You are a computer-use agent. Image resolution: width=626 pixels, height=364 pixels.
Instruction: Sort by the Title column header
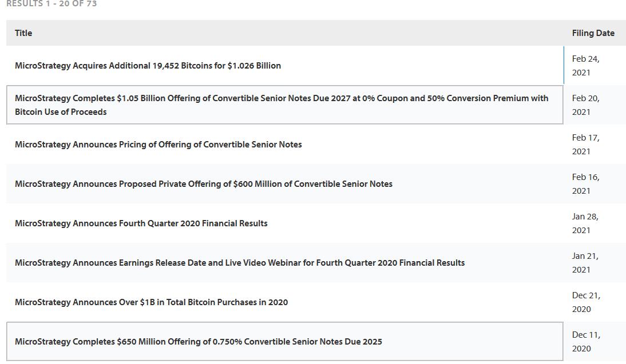23,33
